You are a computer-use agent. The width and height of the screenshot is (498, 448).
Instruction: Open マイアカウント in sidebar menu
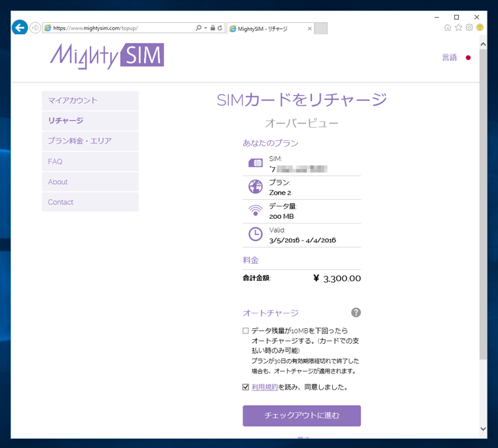(90, 101)
